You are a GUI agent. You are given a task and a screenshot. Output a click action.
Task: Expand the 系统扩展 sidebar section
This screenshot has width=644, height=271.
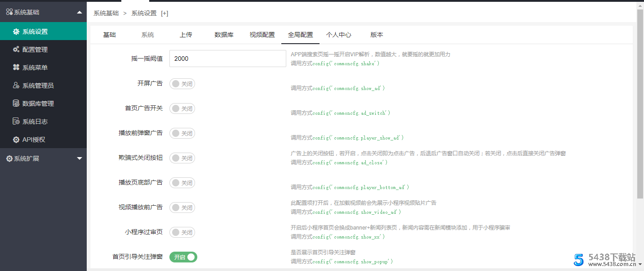tap(80, 158)
